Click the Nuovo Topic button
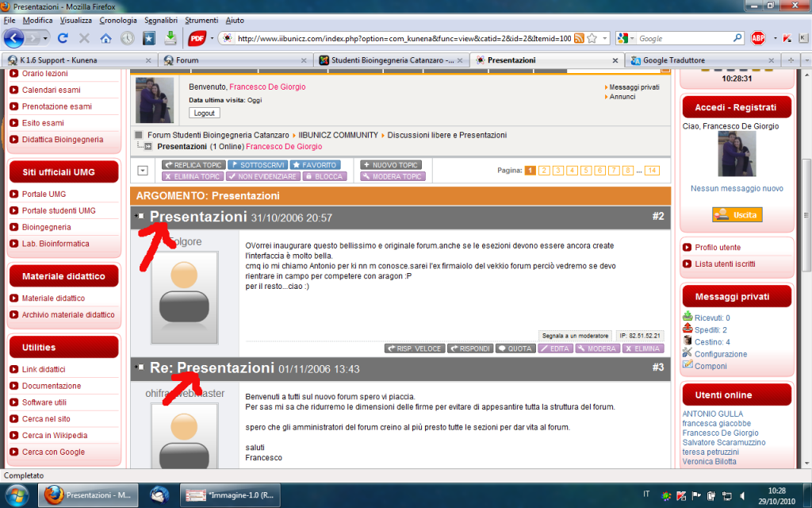The height and width of the screenshot is (508, 812). (x=393, y=165)
